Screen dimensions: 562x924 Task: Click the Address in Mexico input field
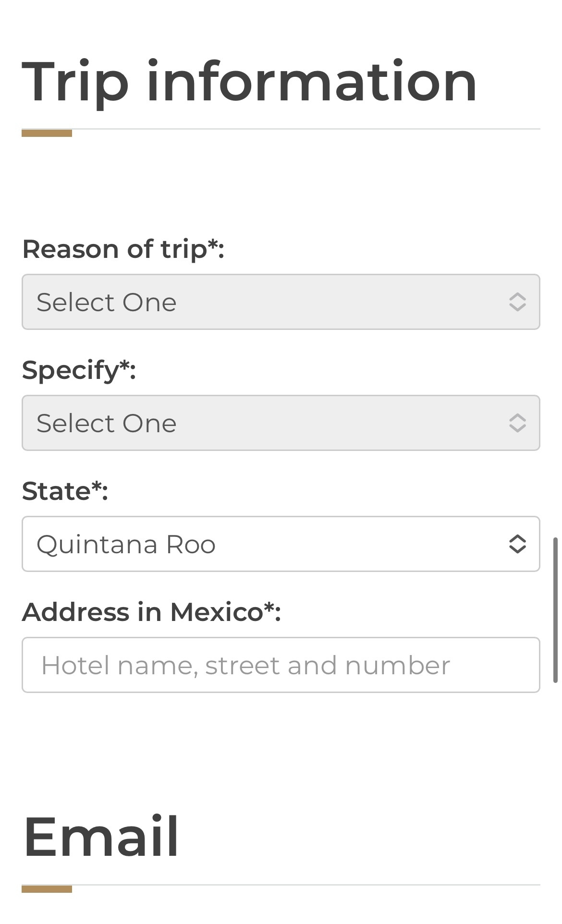(x=281, y=665)
